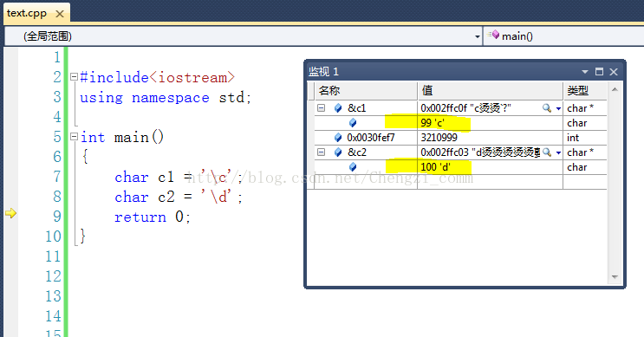Click the 名称 column header
644x337 pixels.
[x=366, y=91]
